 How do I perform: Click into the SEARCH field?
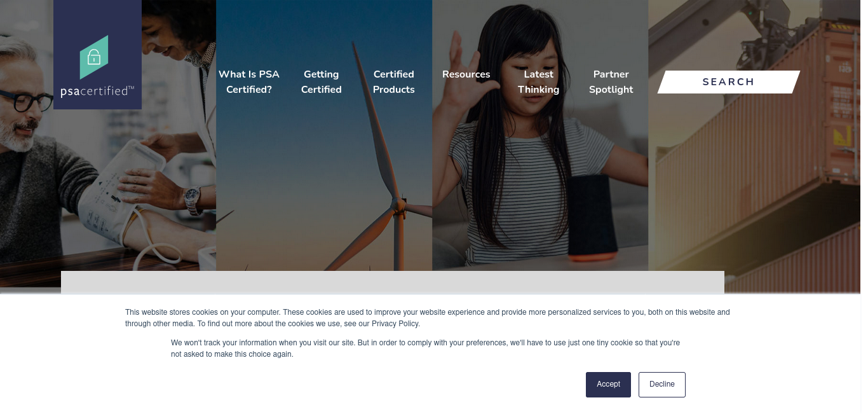[728, 82]
